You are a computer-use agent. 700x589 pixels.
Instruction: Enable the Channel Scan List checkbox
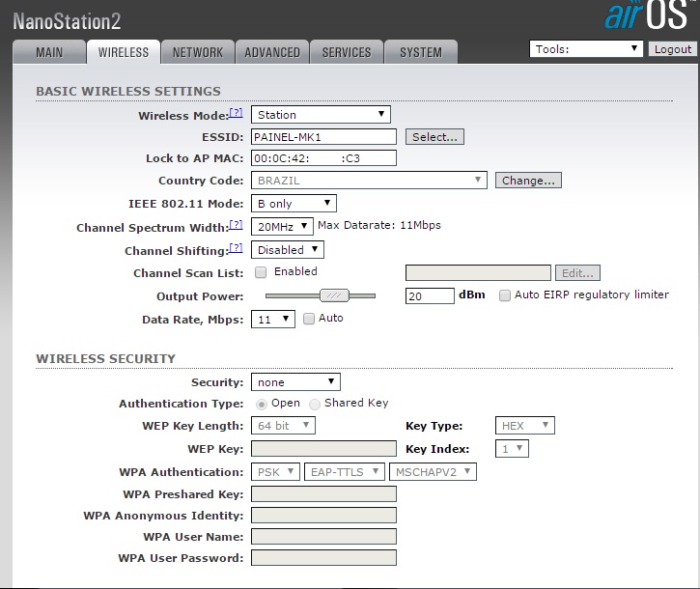261,272
